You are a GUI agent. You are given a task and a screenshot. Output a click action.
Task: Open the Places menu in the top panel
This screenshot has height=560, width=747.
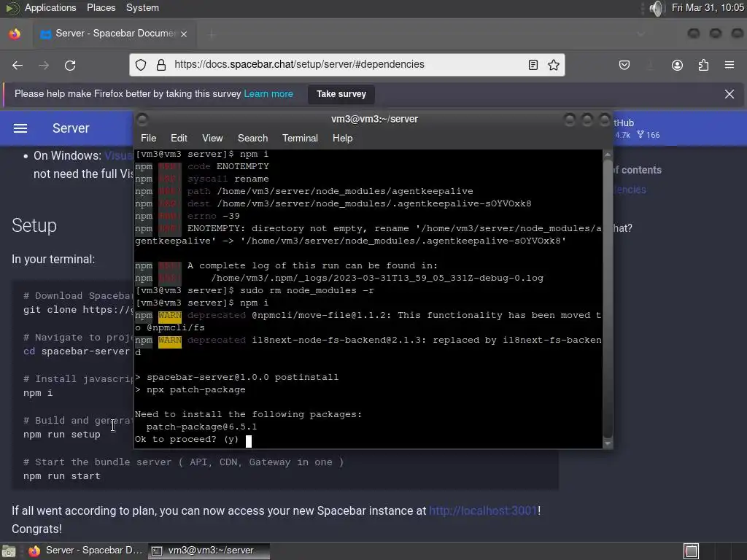pos(101,7)
